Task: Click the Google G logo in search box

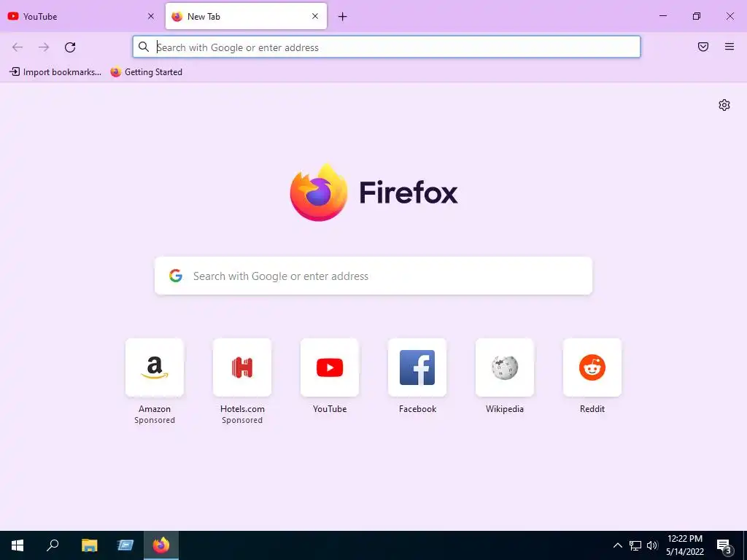Action: click(176, 276)
